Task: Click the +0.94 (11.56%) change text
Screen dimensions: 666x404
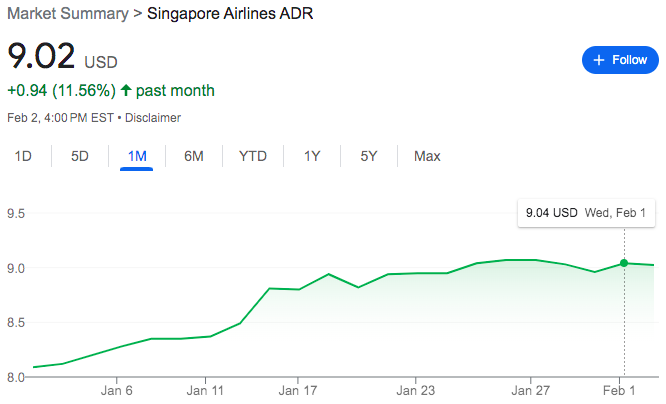Action: coord(62,90)
